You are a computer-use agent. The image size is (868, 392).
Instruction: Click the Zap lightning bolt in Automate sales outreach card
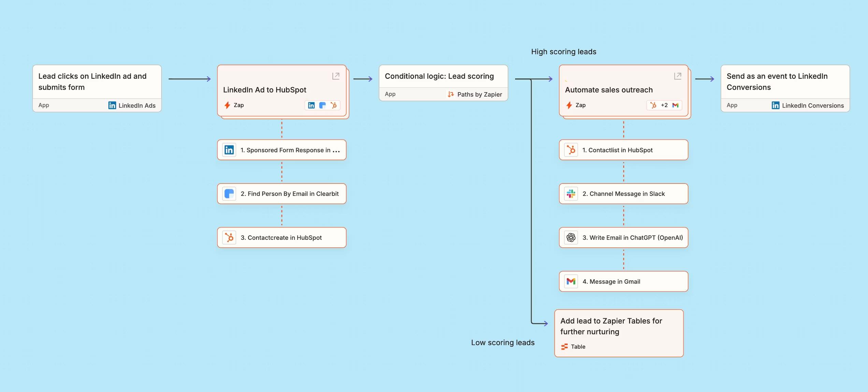569,105
